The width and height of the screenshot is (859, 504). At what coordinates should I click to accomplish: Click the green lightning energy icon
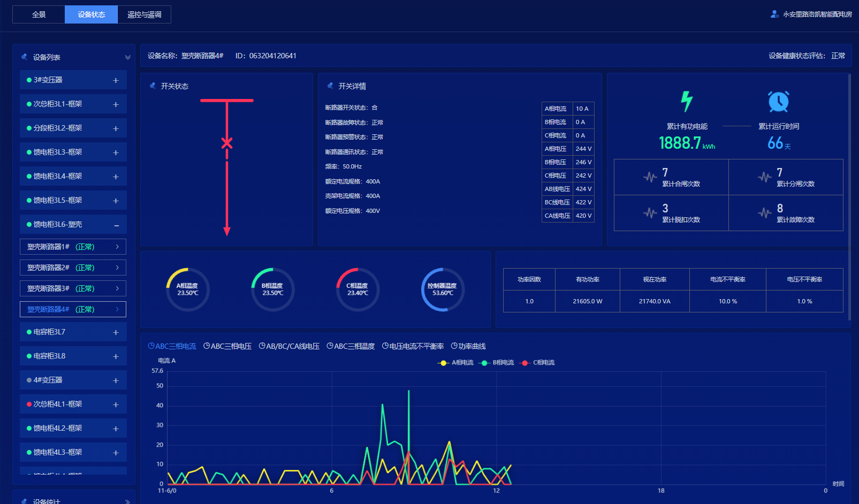click(687, 101)
